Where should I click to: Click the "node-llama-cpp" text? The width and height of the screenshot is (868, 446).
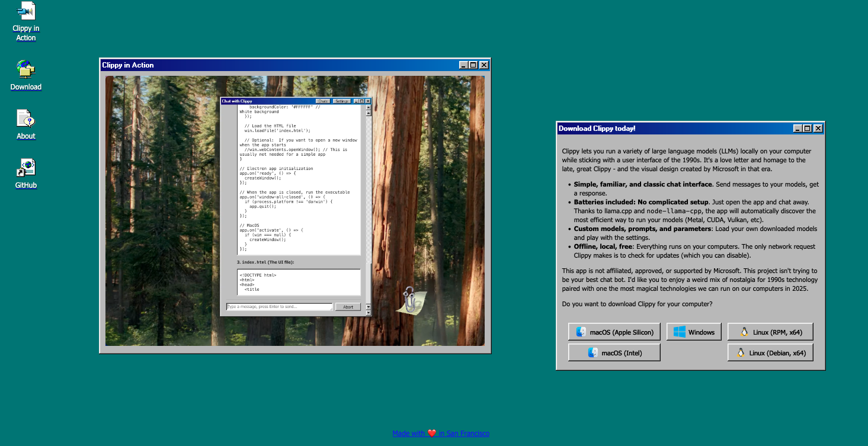pyautogui.click(x=674, y=211)
